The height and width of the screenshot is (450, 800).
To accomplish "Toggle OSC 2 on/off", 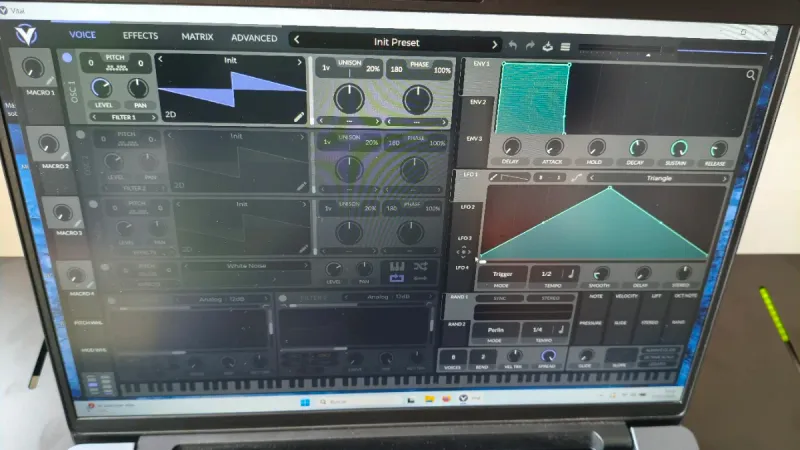I will click(x=80, y=135).
